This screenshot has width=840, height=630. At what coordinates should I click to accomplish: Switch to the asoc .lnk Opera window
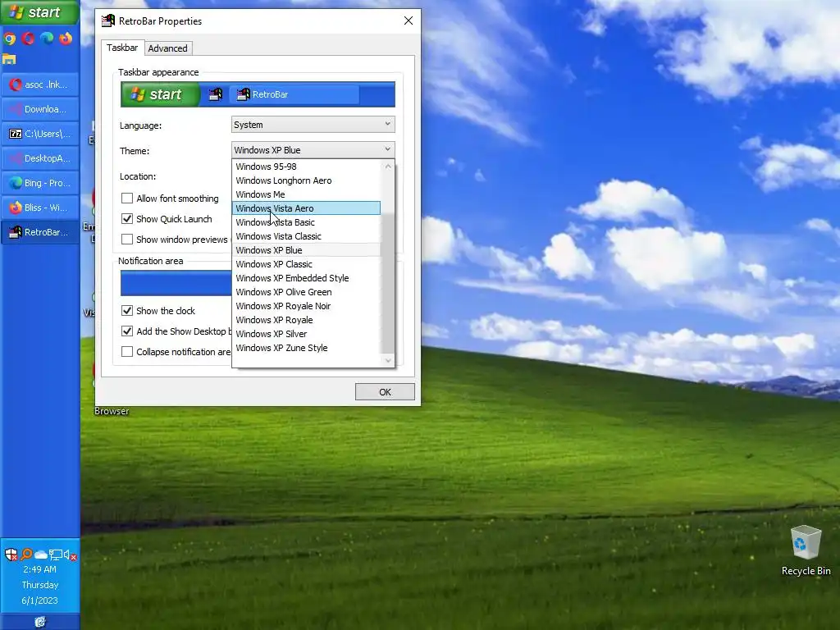40,84
